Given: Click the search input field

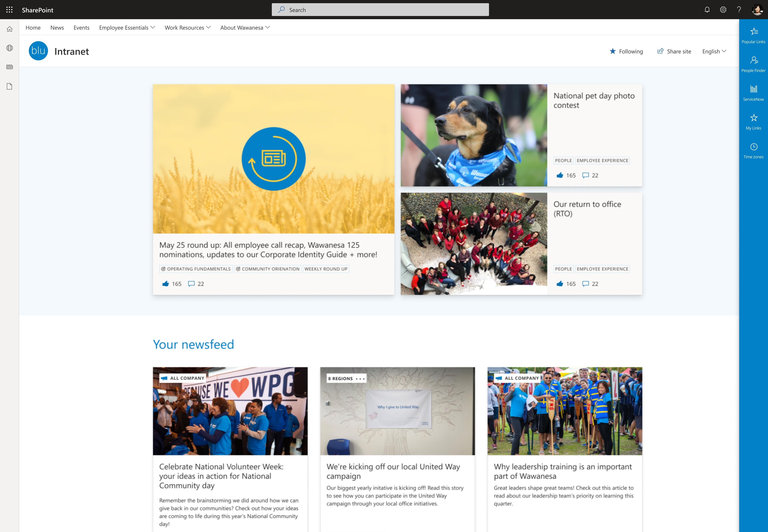Looking at the screenshot, I should [380, 9].
